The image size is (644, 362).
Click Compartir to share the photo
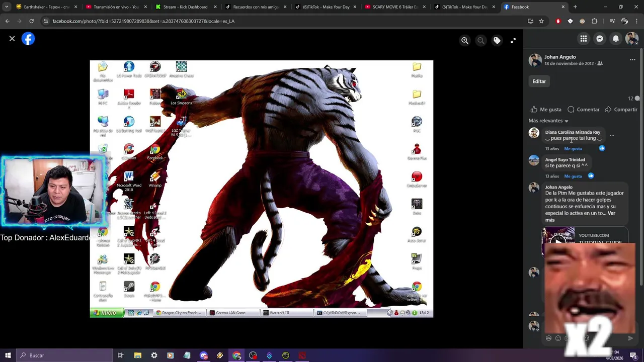tap(621, 110)
